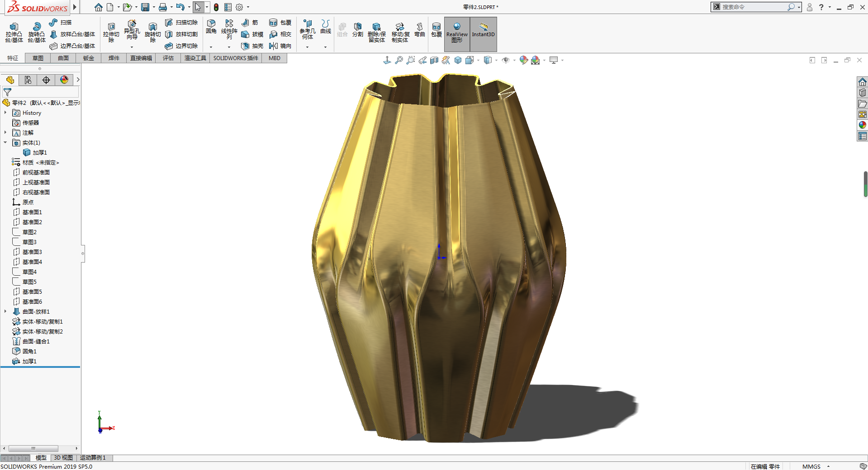This screenshot has height=470, width=868.
Task: Open the 3D 视图 bottom tab
Action: click(63, 458)
